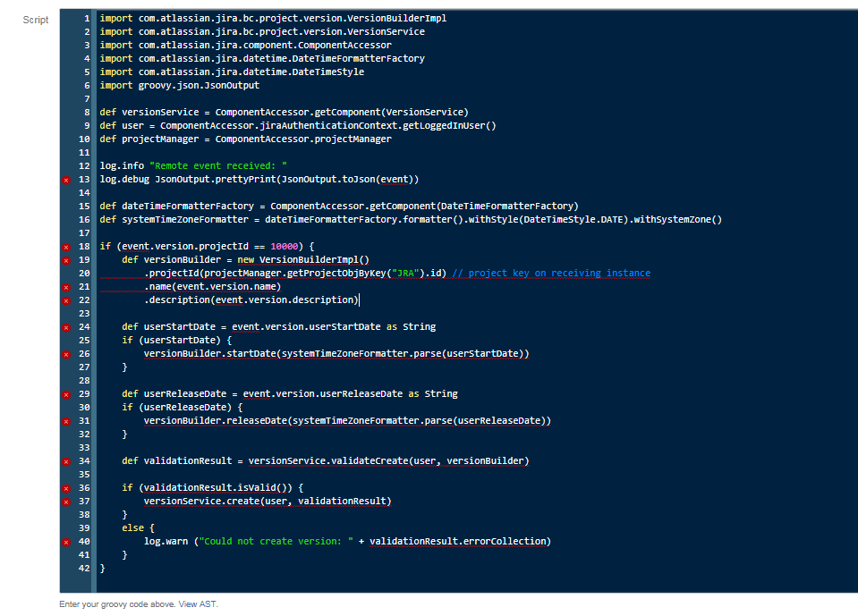
Task: Click the .name(event.version.name) call
Action: tap(213, 286)
